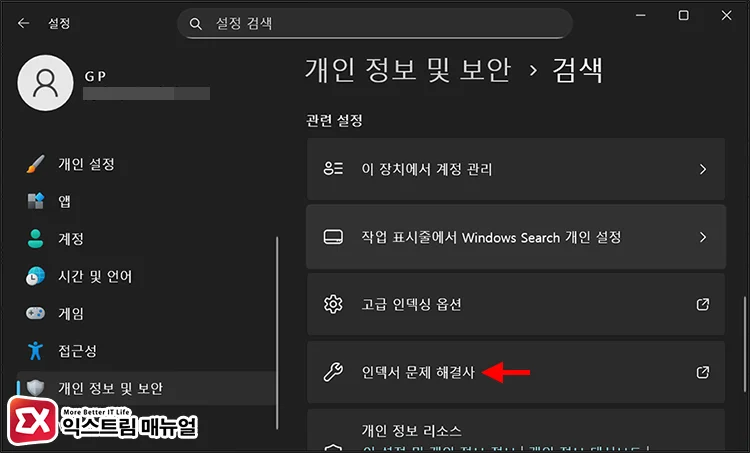750x453 pixels.
Task: Select the 접근성 accessibility figure icon
Action: point(35,351)
